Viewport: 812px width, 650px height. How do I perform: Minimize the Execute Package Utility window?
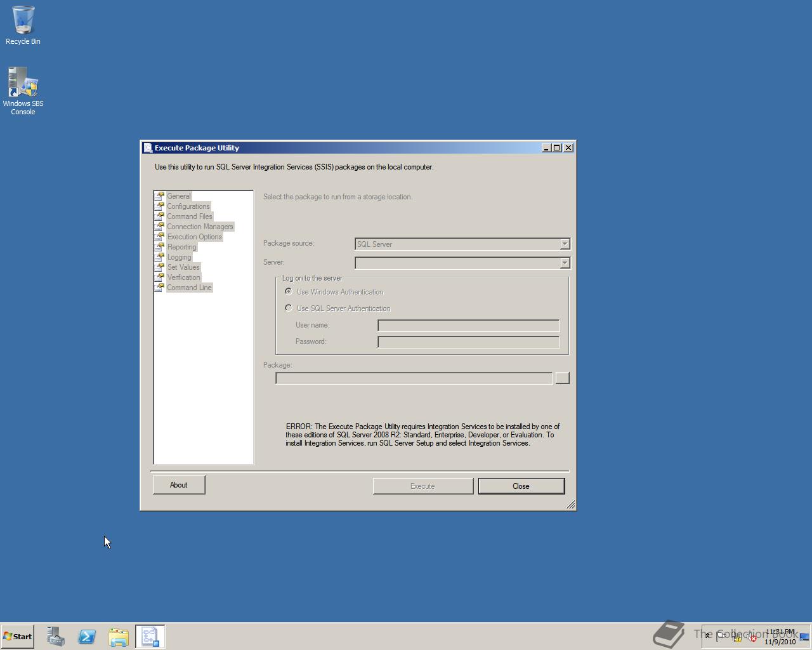pos(546,148)
